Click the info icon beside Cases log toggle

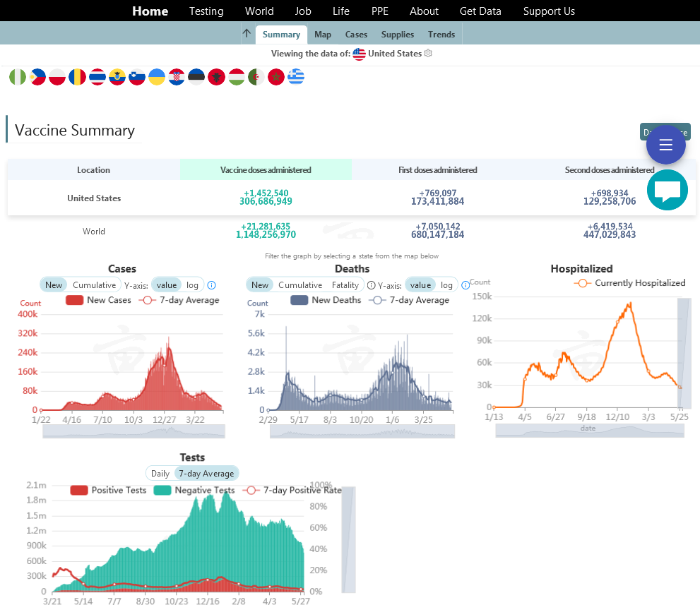coord(210,285)
